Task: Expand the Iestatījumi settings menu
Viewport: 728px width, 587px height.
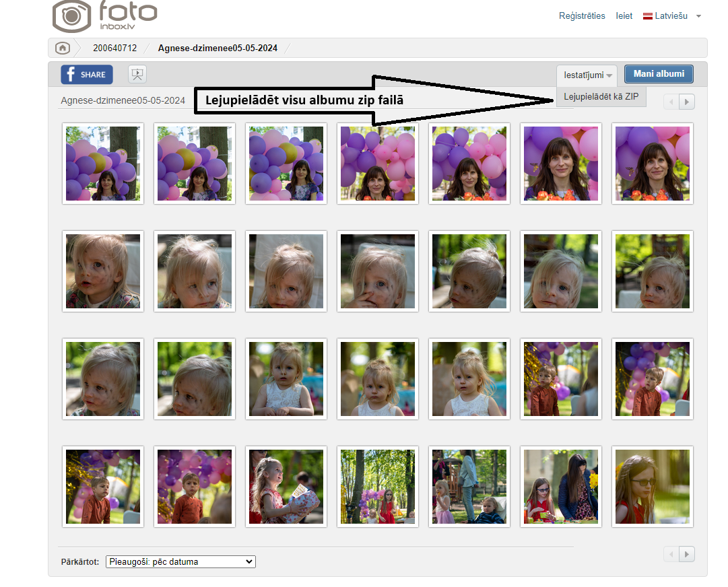Action: click(587, 75)
